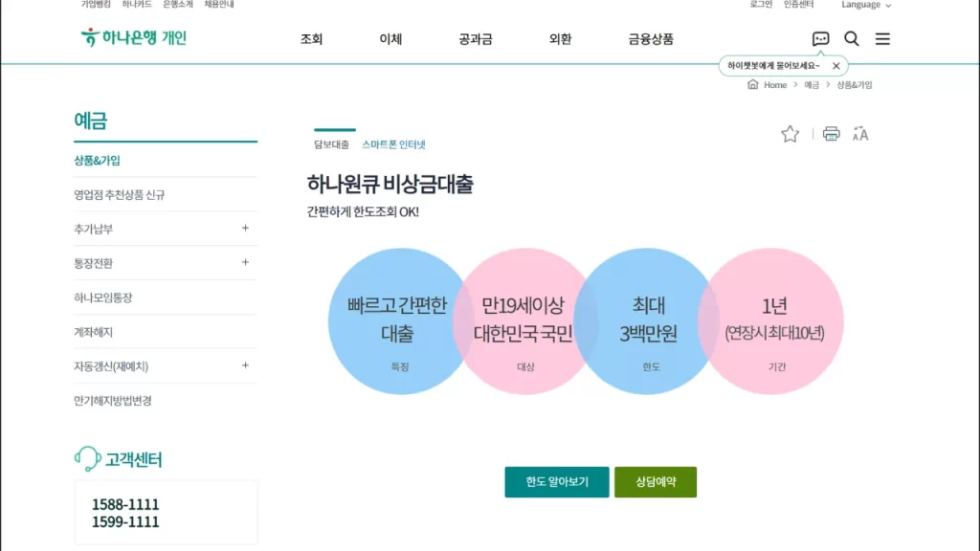
Task: Click the phone number 1599-1111
Action: coord(125,521)
